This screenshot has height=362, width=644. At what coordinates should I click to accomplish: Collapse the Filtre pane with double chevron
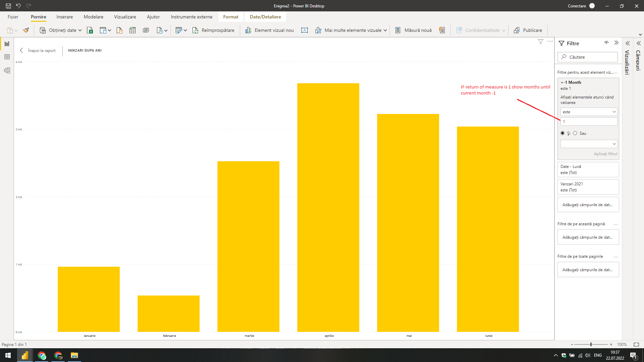click(616, 43)
